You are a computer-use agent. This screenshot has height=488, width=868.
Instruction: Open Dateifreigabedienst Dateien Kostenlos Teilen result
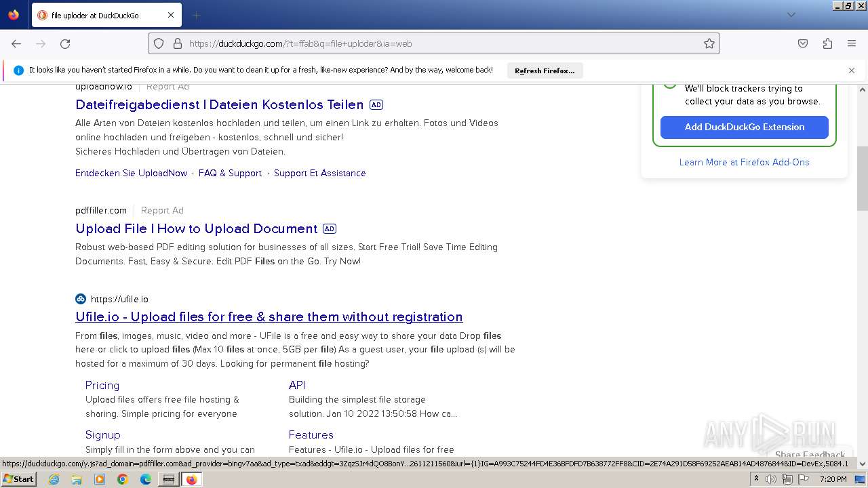220,104
